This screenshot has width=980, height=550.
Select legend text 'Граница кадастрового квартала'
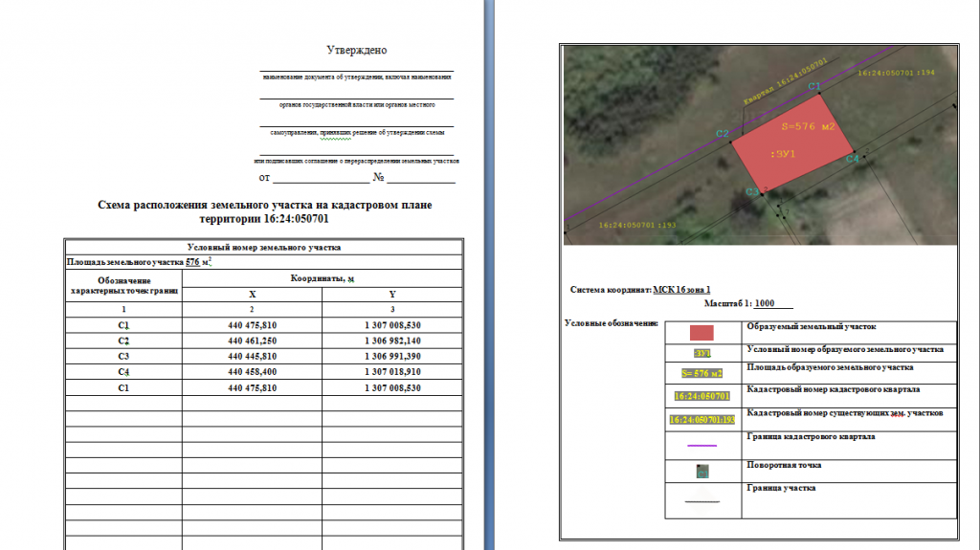point(811,437)
